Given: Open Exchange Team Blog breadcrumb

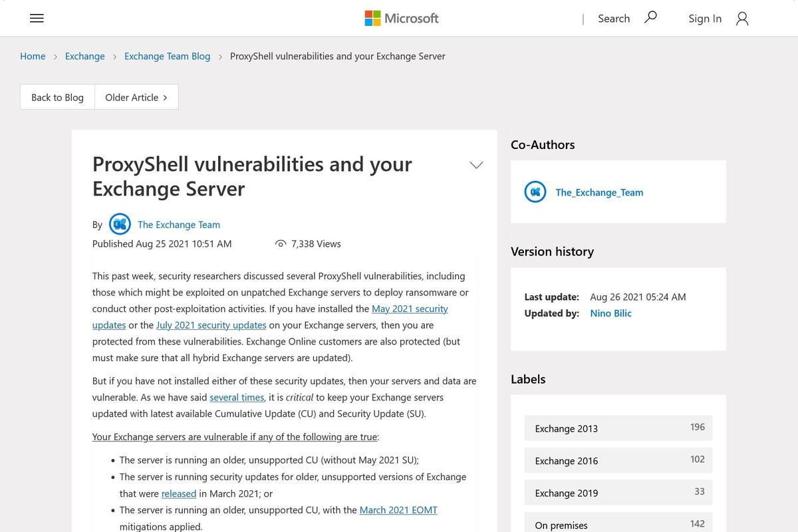Looking at the screenshot, I should coord(168,56).
